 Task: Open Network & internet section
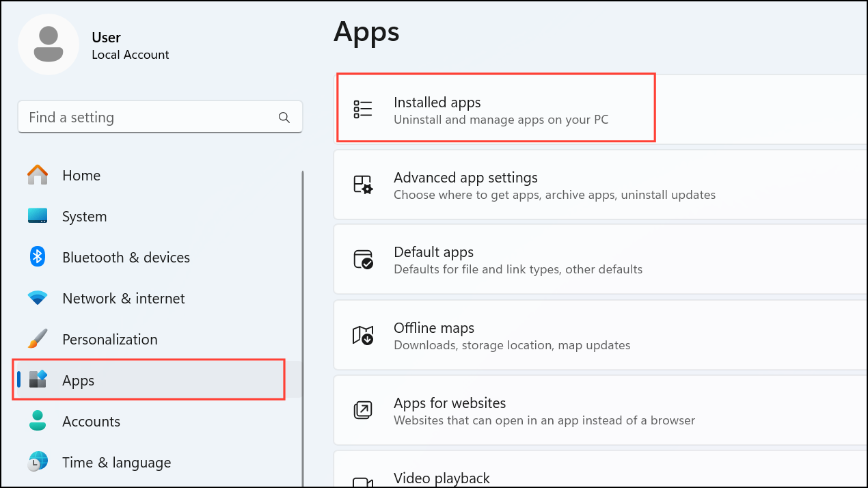pyautogui.click(x=123, y=298)
